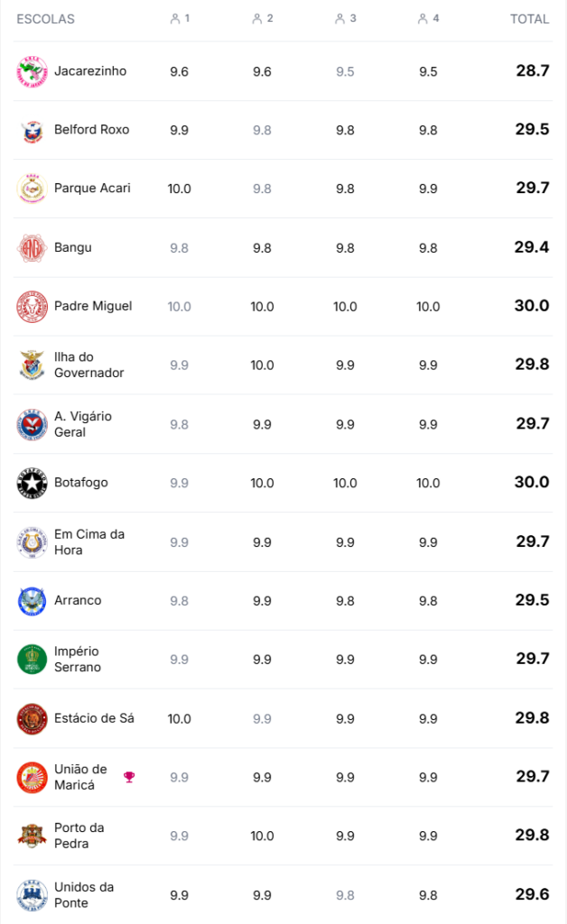Select the judge 1 column header
The width and height of the screenshot is (567, 924).
[180, 18]
